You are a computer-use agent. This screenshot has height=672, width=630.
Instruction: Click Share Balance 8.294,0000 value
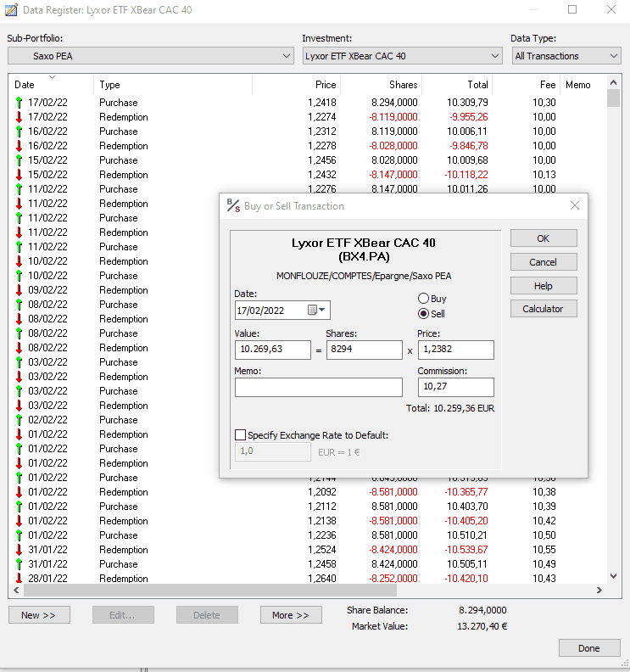[482, 610]
